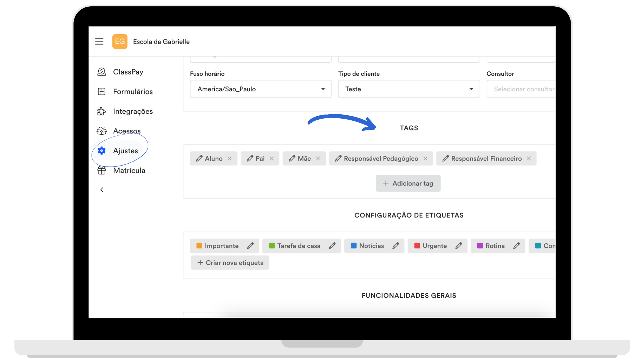
Task: Remove the Pai tag
Action: pyautogui.click(x=272, y=159)
